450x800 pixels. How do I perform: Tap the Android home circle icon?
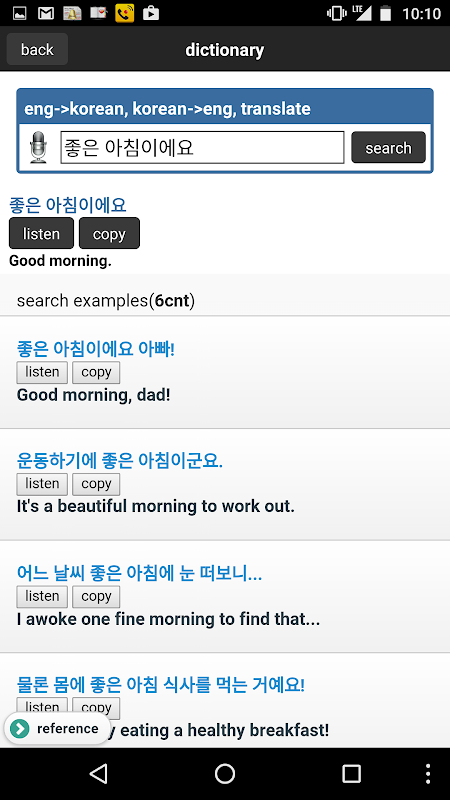tap(224, 773)
